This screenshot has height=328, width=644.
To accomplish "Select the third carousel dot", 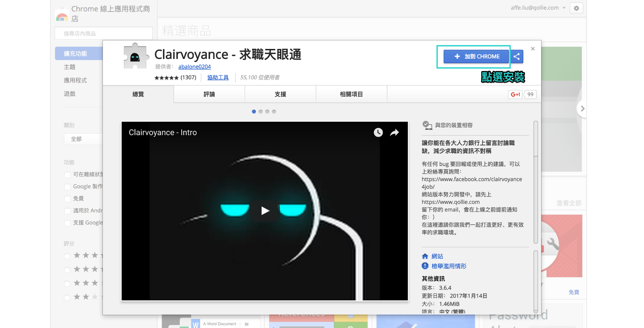I will (267, 112).
